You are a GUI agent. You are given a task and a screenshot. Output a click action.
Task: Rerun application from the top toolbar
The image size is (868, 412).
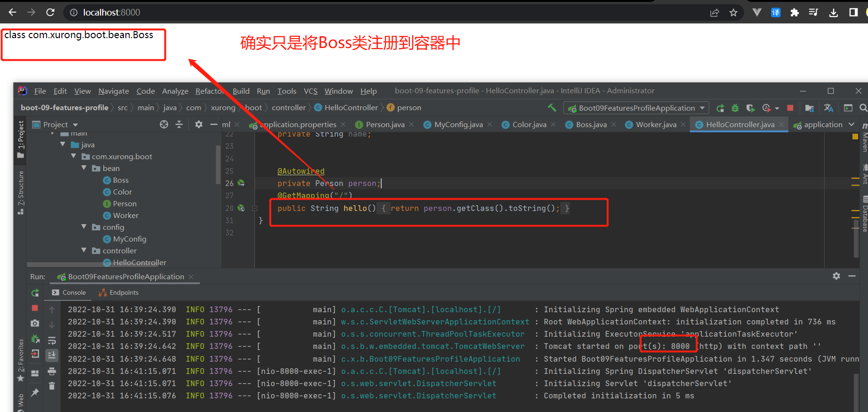click(720, 108)
